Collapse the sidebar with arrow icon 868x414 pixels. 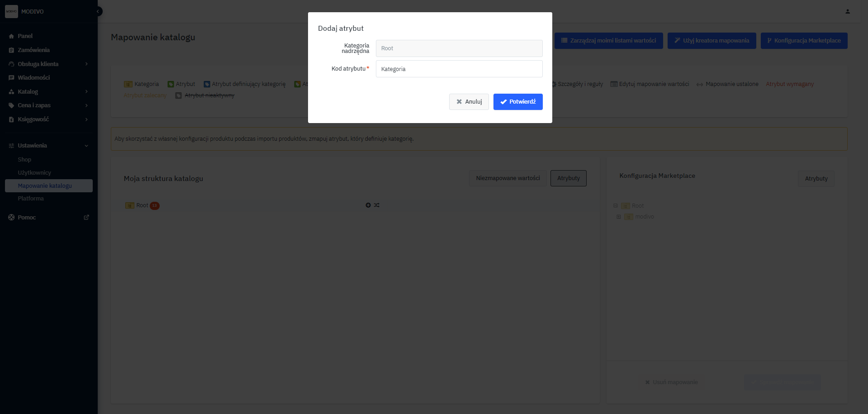pyautogui.click(x=98, y=11)
